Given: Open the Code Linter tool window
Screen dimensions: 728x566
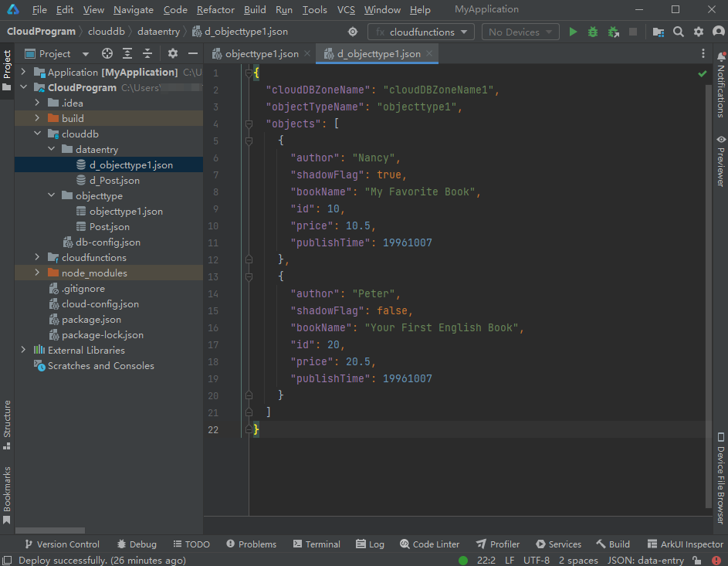Looking at the screenshot, I should 428,544.
